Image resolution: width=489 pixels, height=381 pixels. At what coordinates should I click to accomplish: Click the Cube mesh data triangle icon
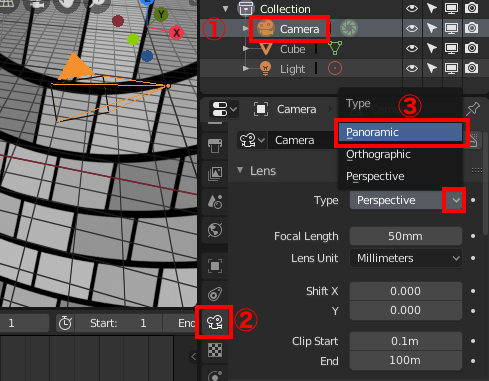click(335, 48)
